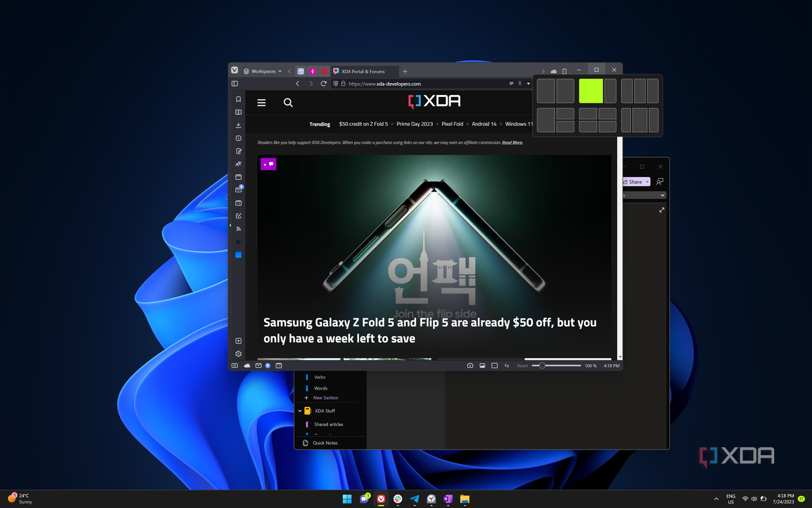Click the purple comment badge on article
Viewport: 812px width, 508px height.
[x=268, y=164]
